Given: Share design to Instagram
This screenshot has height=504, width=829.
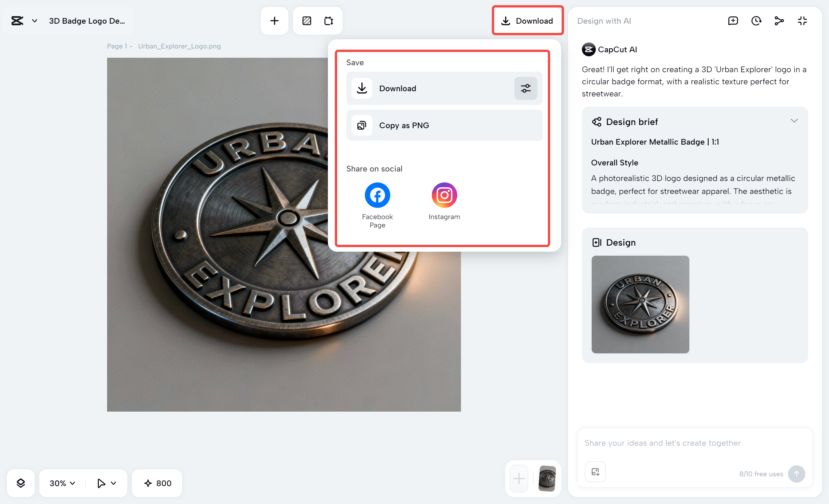Looking at the screenshot, I should tap(444, 195).
